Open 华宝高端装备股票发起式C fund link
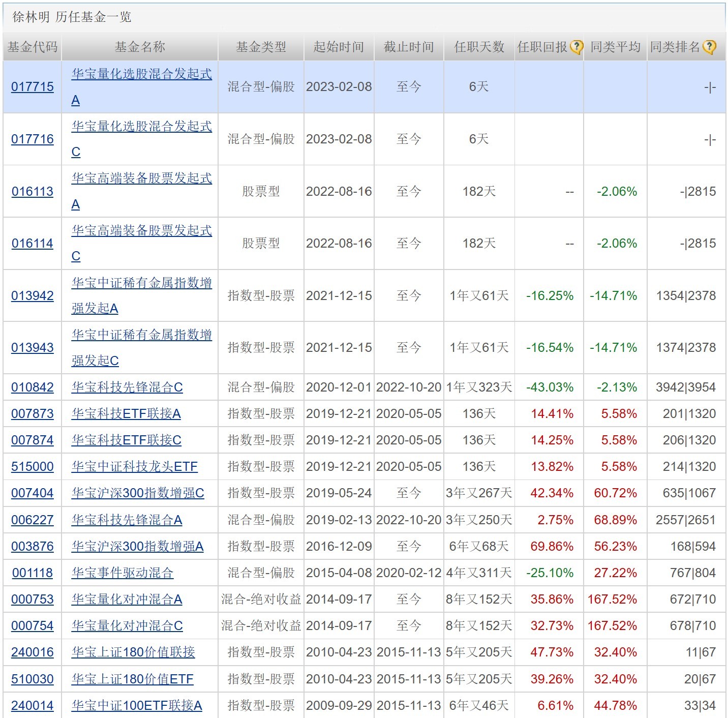Image resolution: width=728 pixels, height=718 pixels. coord(141,244)
